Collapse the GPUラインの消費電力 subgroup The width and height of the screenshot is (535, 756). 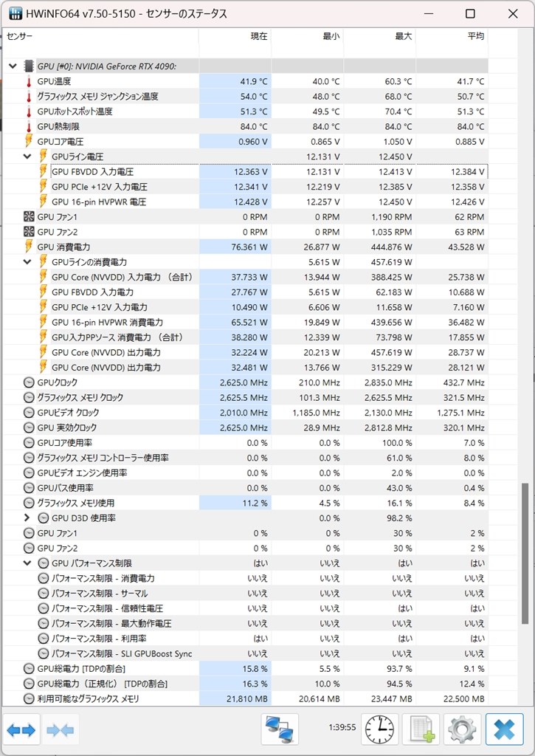tap(27, 262)
